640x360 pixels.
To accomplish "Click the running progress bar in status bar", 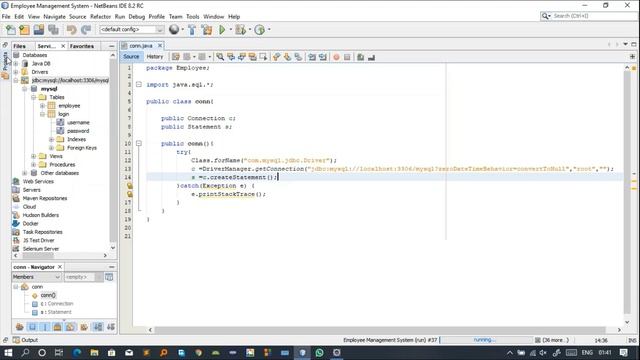I will click(x=486, y=340).
